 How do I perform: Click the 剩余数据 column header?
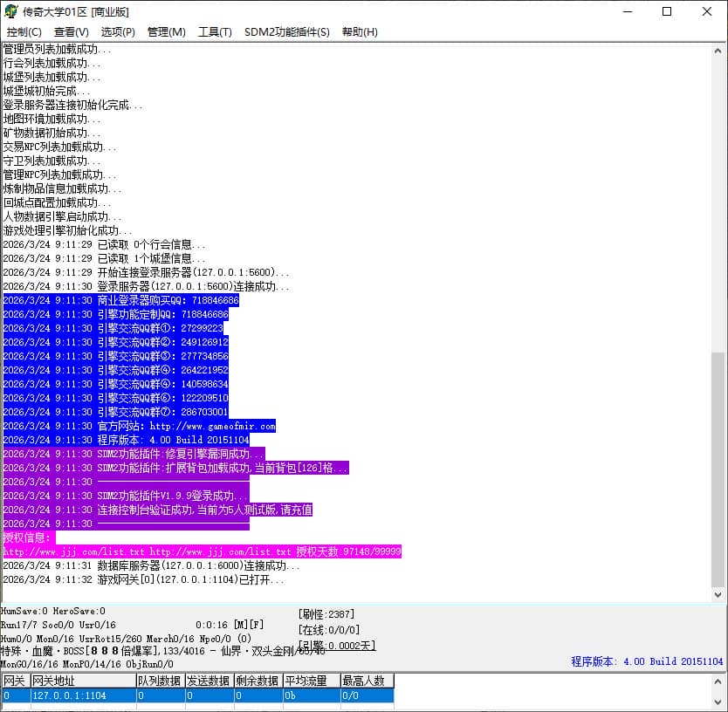pyautogui.click(x=258, y=681)
